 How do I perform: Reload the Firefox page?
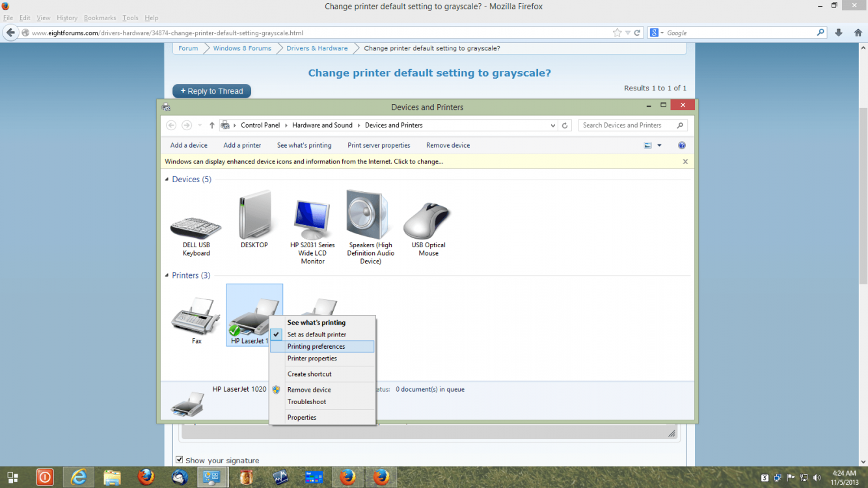638,33
